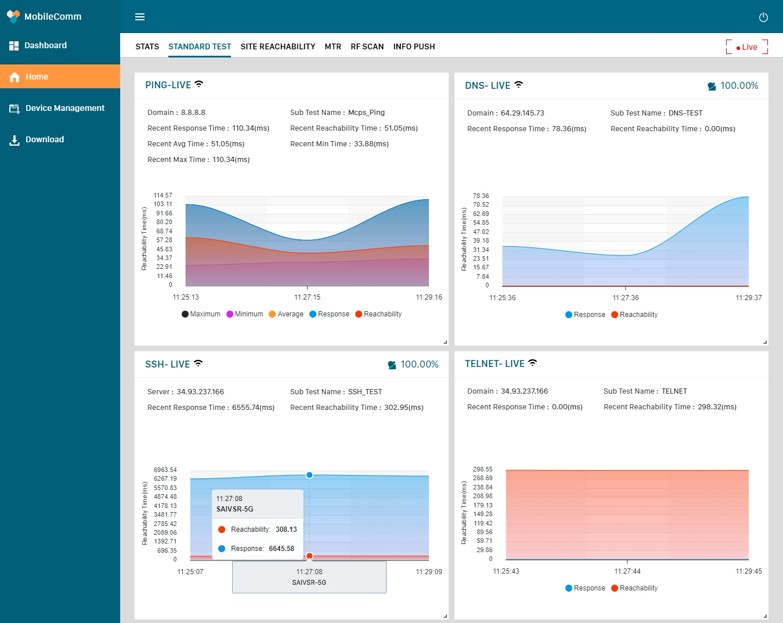Click the Wi-Fi icon beside PING-LIVE

pyautogui.click(x=199, y=85)
